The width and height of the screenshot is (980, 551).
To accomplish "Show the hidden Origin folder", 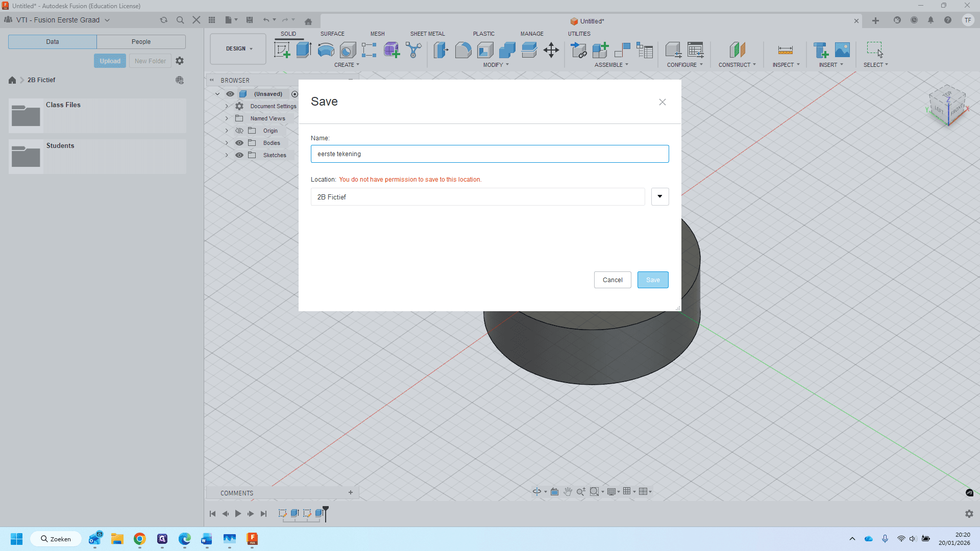I will click(239, 131).
